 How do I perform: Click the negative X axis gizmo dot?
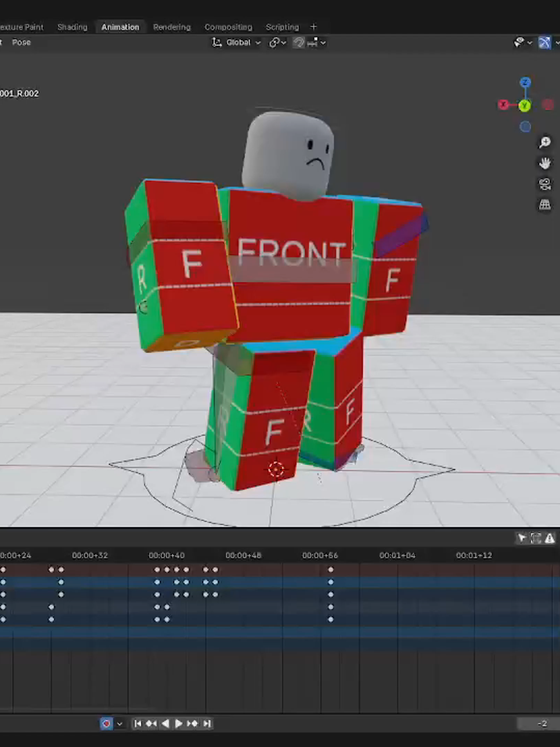coord(548,104)
